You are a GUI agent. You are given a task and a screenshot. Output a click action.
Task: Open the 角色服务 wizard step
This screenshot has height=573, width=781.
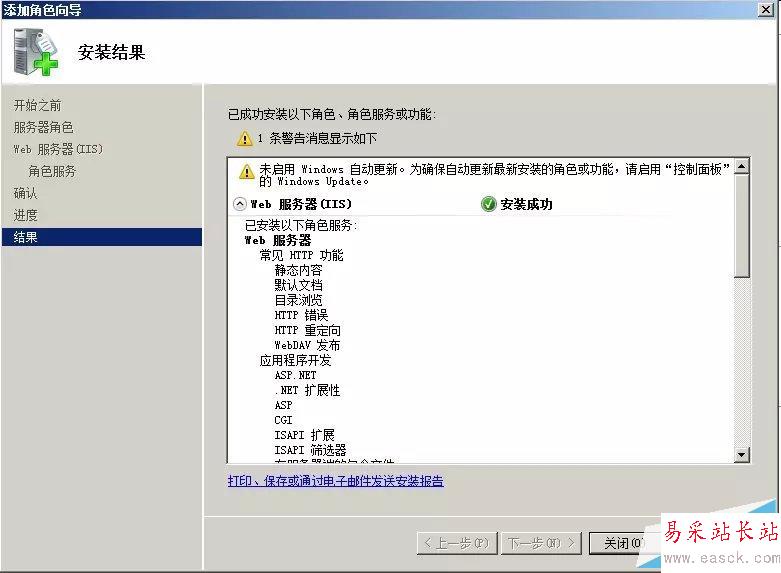[52, 171]
